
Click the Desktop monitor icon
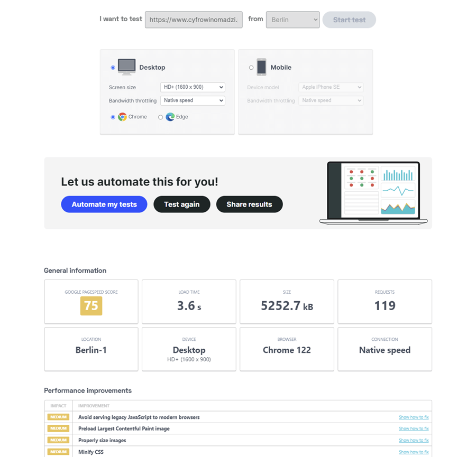(126, 67)
